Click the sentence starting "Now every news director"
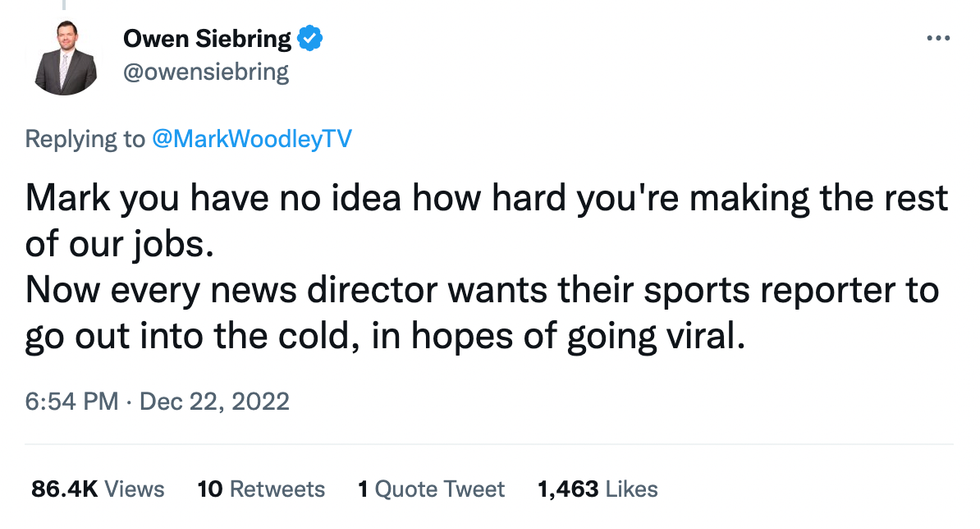Screen dimensions: 980x529 click(482, 290)
